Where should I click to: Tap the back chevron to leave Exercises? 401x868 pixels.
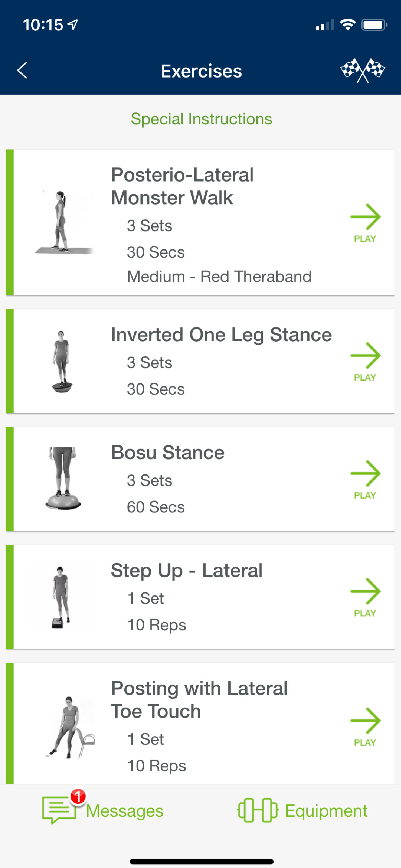click(x=22, y=70)
